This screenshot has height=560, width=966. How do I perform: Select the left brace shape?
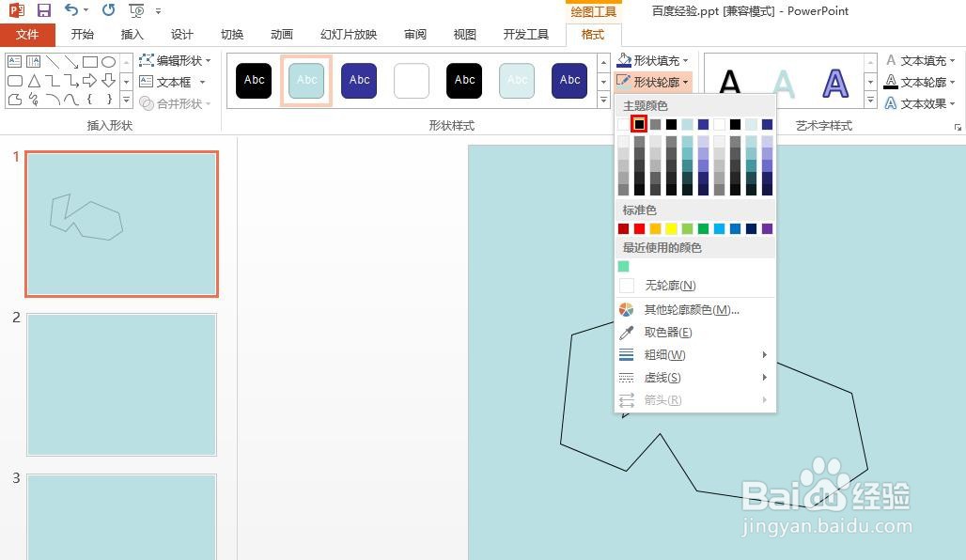pyautogui.click(x=90, y=100)
